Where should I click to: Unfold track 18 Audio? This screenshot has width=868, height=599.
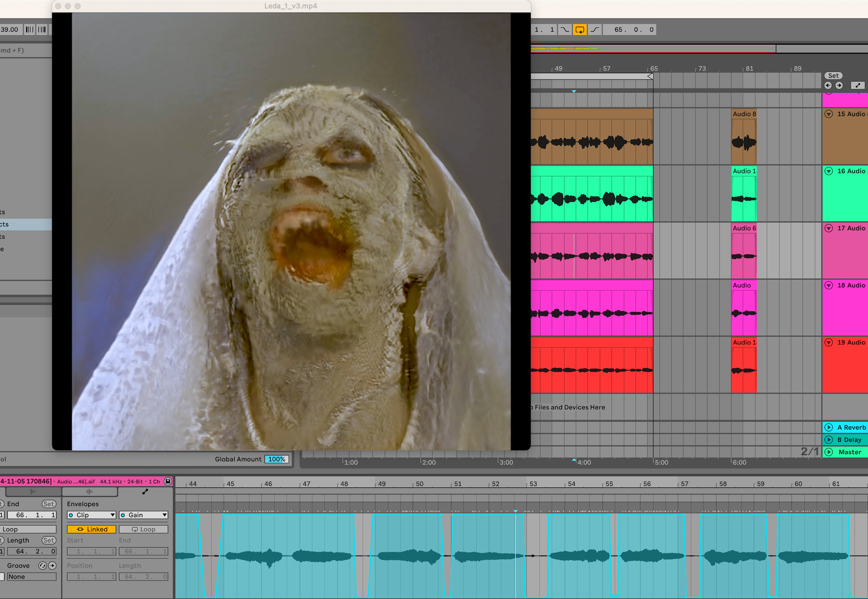click(x=829, y=285)
